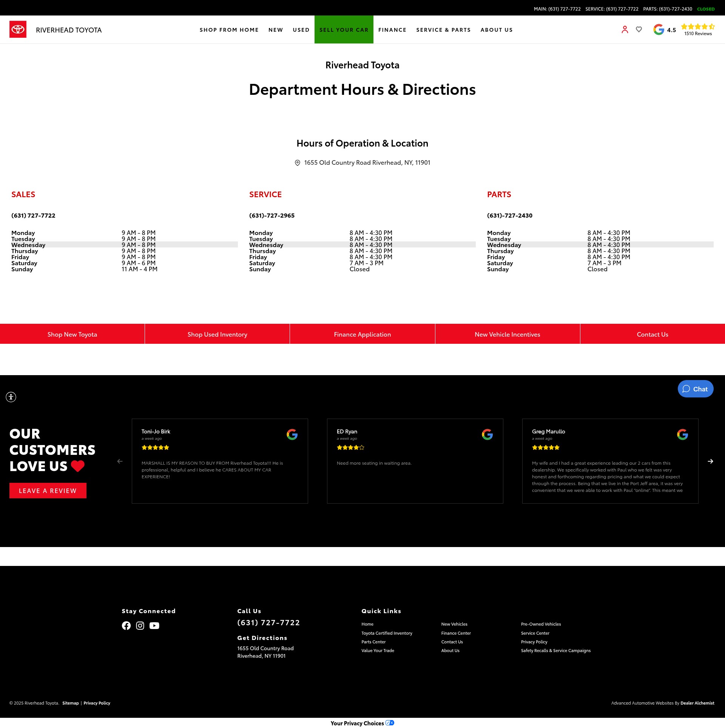Click the Google logo in header
Screen dimensions: 725x728
tap(659, 29)
